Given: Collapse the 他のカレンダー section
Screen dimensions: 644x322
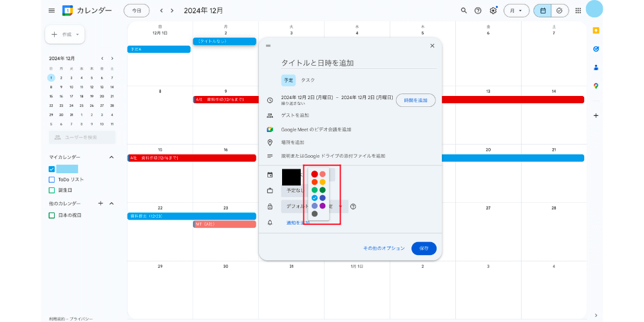Looking at the screenshot, I should click(x=111, y=204).
